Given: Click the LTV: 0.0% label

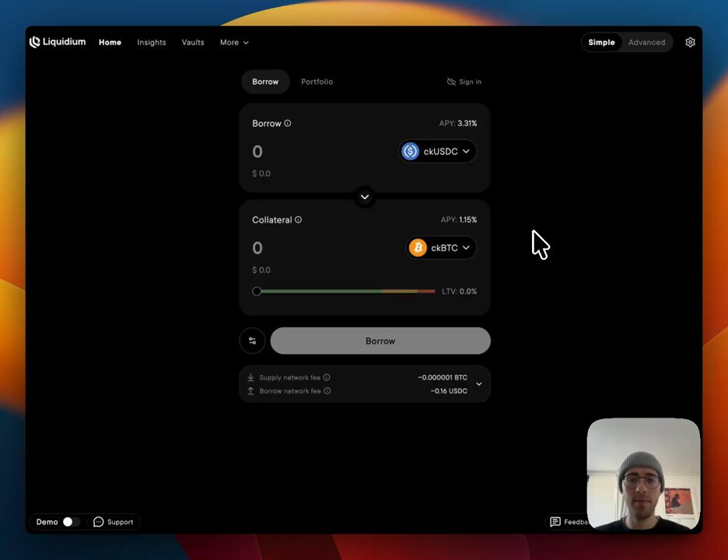Looking at the screenshot, I should coord(459,291).
